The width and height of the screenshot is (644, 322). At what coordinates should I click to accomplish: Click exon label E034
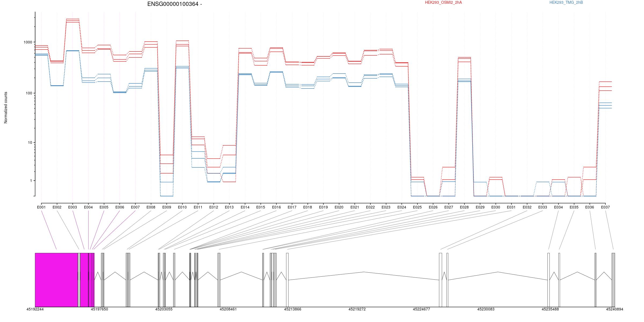(558, 207)
